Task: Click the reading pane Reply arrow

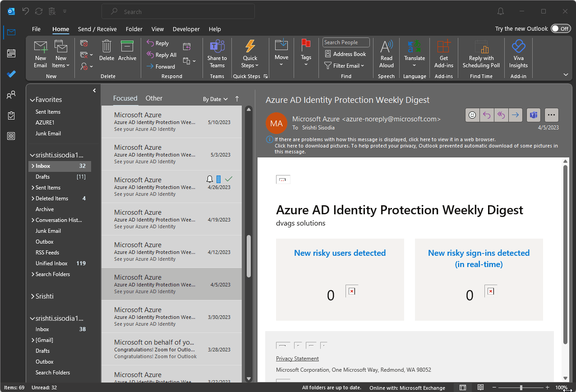Action: point(487,115)
